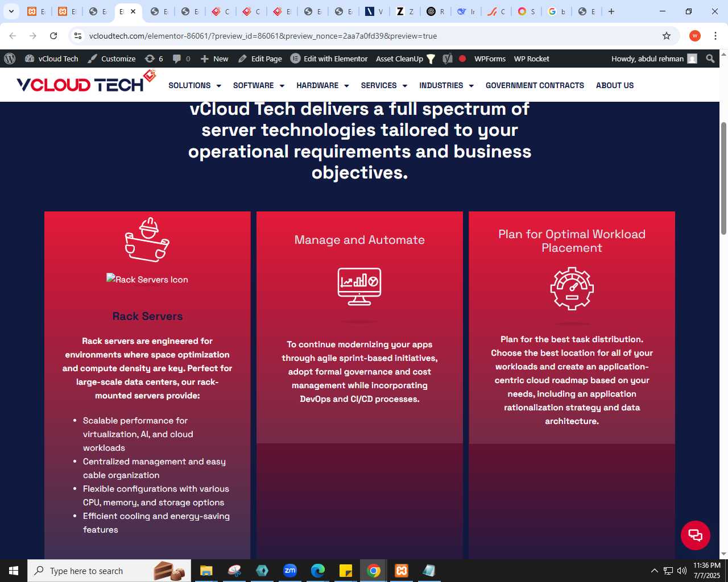Viewport: 728px width, 582px height.
Task: Click the monitor chart icon under Manage and Automate
Action: click(x=359, y=286)
